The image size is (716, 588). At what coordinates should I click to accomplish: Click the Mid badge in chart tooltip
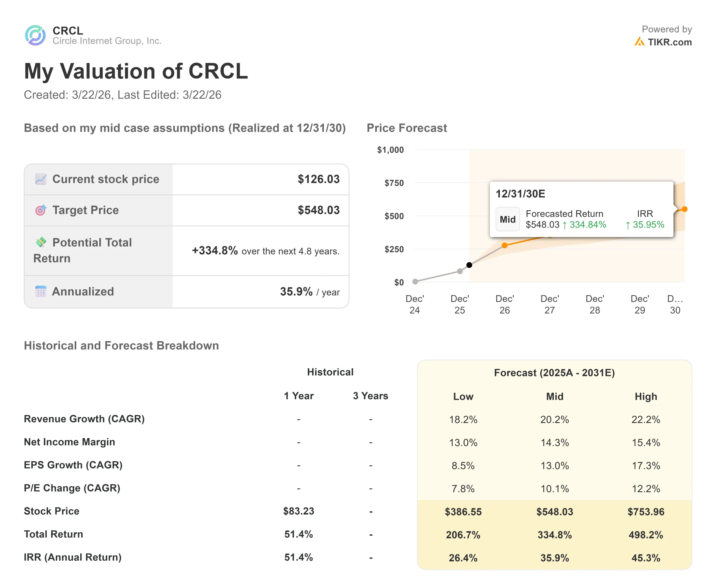click(x=507, y=220)
